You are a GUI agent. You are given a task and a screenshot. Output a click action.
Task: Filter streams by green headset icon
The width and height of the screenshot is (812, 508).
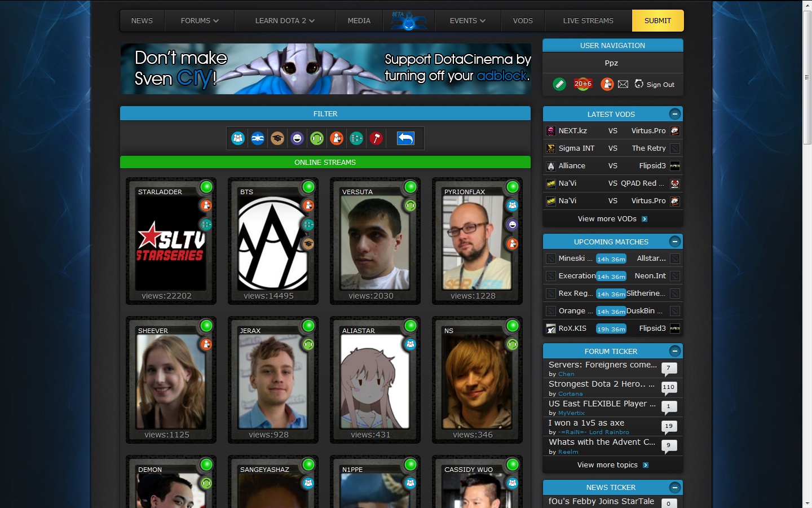click(x=317, y=138)
